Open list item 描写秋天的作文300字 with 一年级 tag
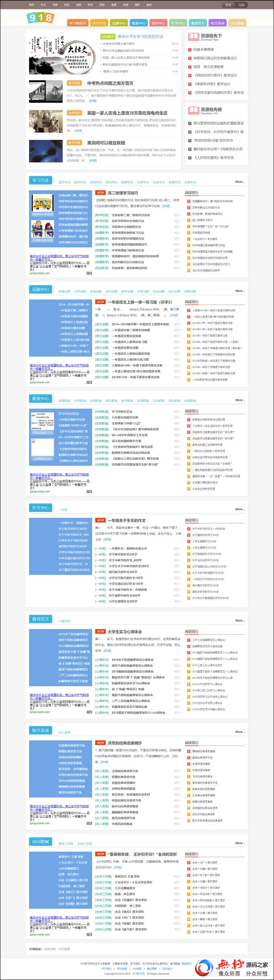The width and height of the screenshot is (274, 980). point(123,572)
